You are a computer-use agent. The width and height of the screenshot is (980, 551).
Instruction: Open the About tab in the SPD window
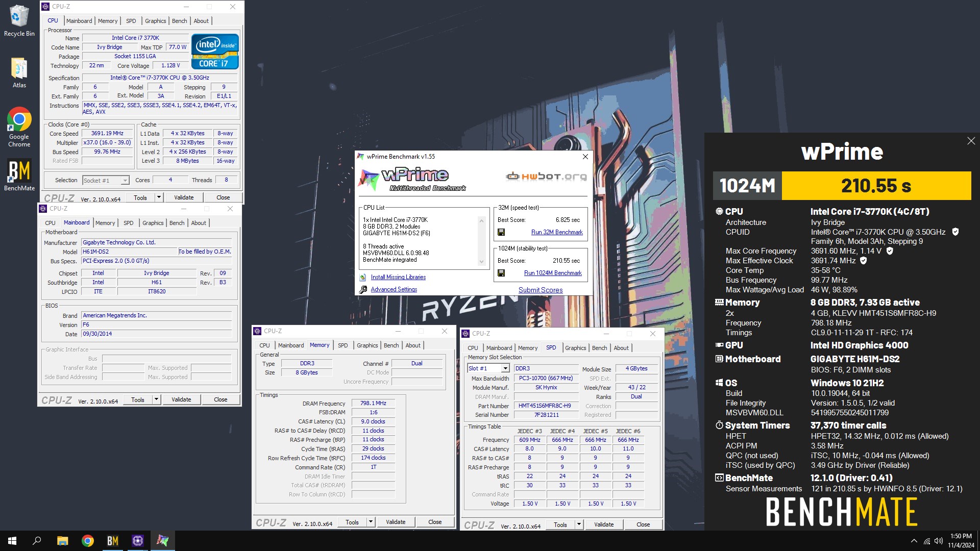tap(621, 348)
